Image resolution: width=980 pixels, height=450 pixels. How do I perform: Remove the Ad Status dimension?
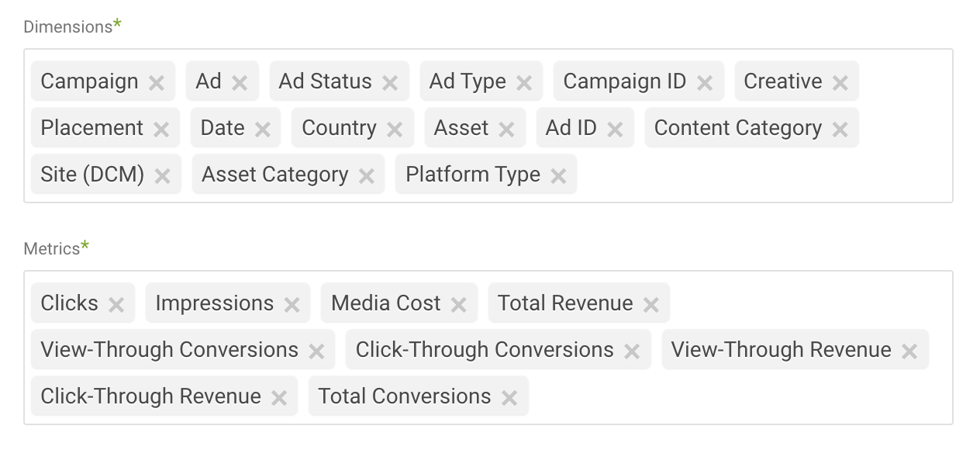point(390,83)
